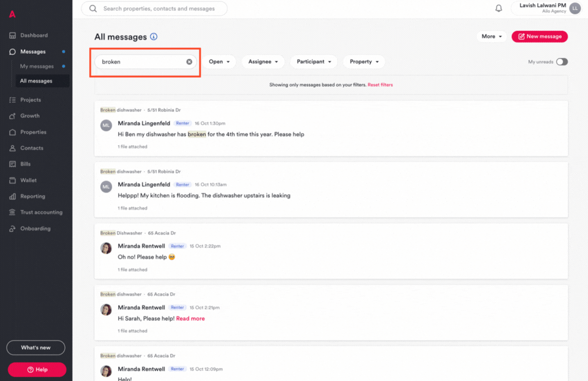Click Miranda Rentwell's photo on 15 Oct 2:22pm message
Image resolution: width=588 pixels, height=381 pixels.
coord(106,248)
